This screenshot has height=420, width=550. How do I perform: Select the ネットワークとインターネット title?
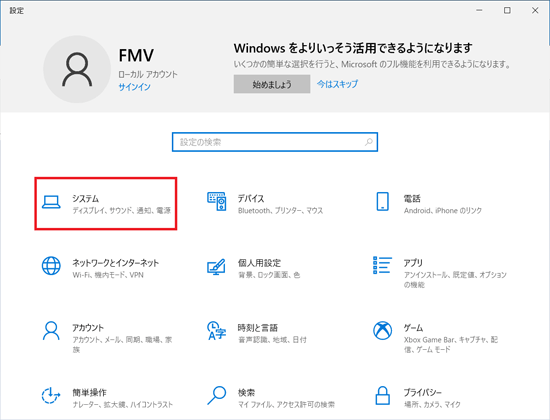pos(115,263)
